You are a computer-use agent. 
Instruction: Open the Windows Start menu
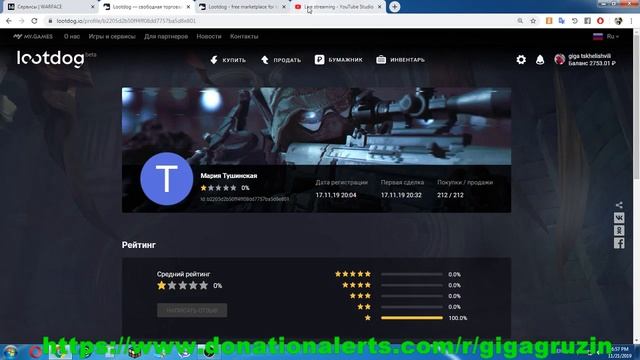(x=10, y=352)
